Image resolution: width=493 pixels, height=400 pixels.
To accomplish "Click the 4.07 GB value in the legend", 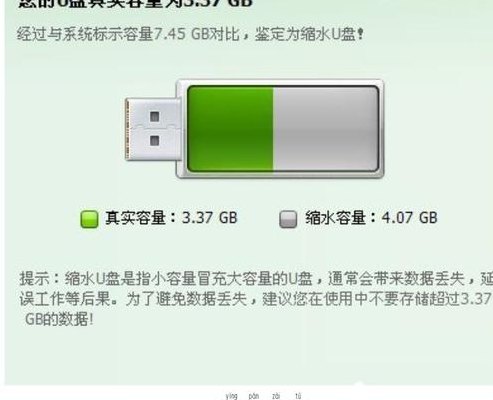I will pos(409,218).
